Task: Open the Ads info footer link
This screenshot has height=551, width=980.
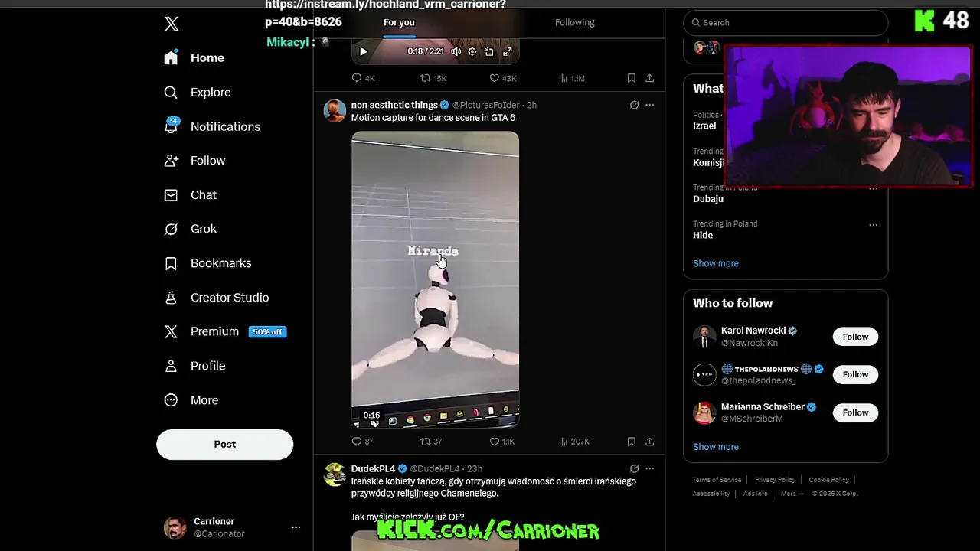Action: point(755,494)
